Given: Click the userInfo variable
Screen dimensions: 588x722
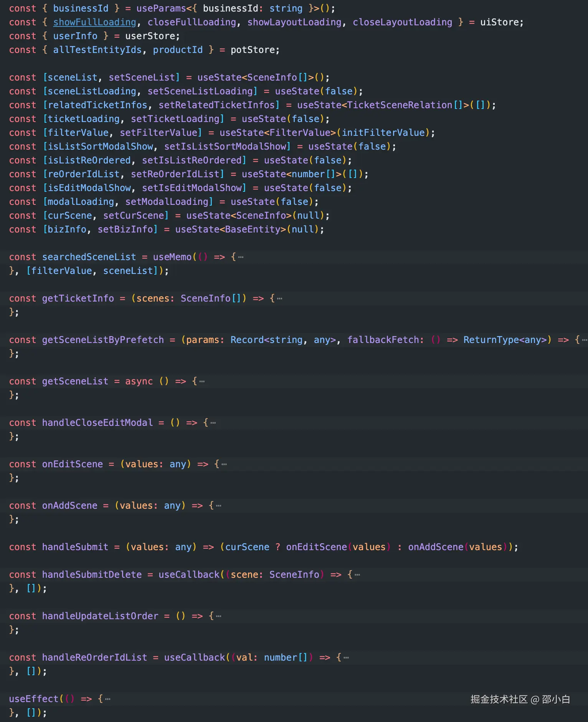Looking at the screenshot, I should point(75,36).
